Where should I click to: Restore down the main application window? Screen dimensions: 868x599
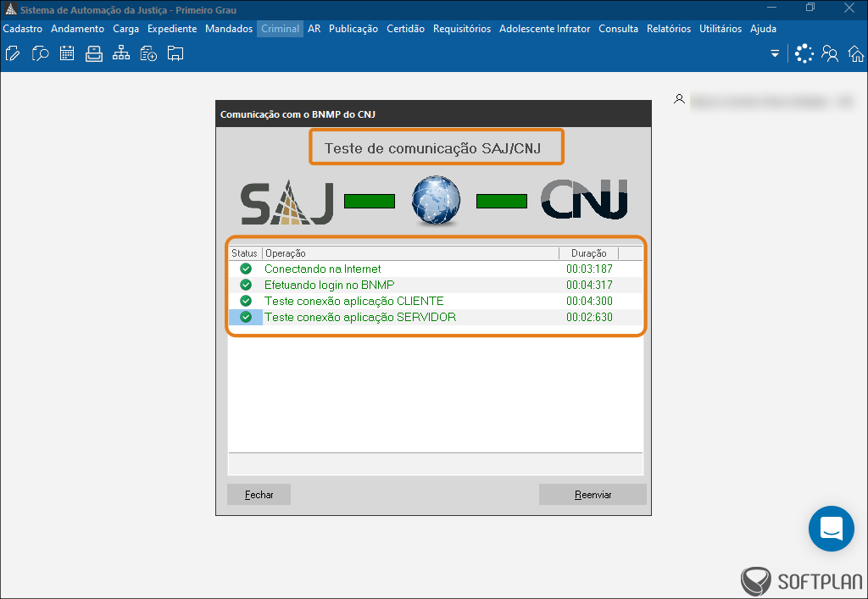[x=810, y=8]
